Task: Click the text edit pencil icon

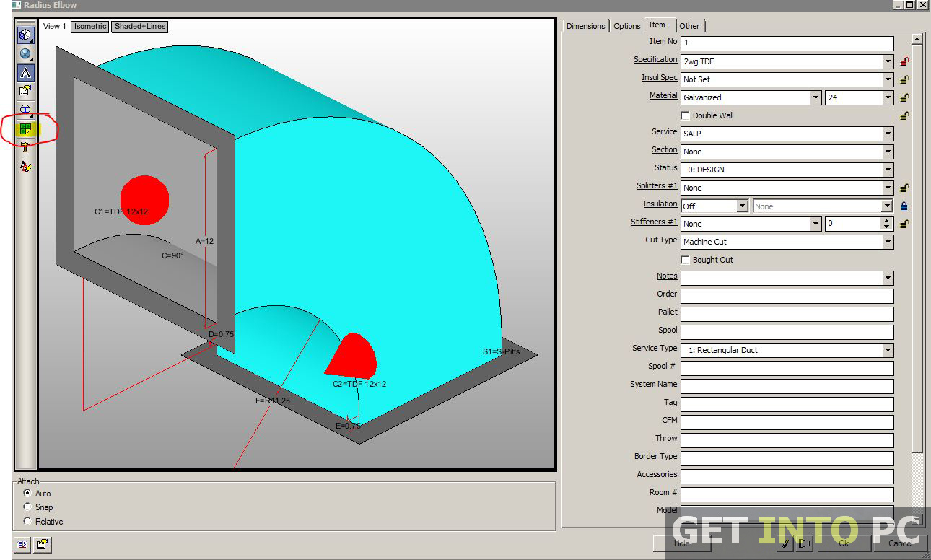Action: (x=26, y=166)
